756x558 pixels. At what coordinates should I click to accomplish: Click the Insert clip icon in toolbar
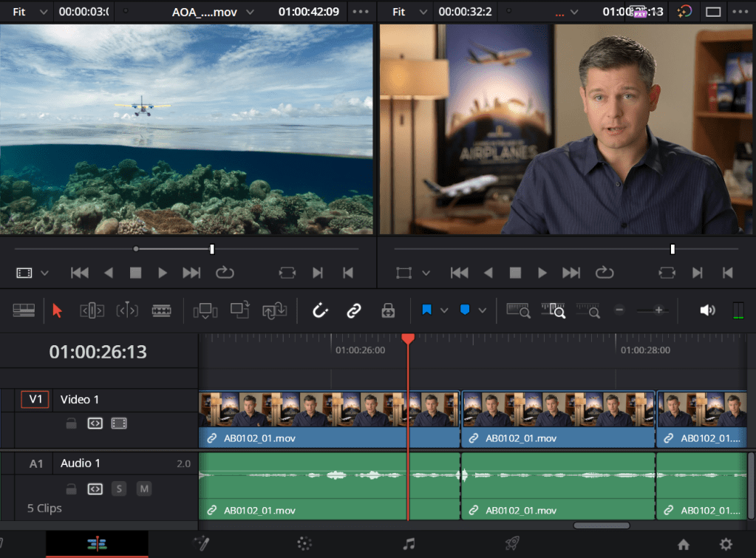205,311
